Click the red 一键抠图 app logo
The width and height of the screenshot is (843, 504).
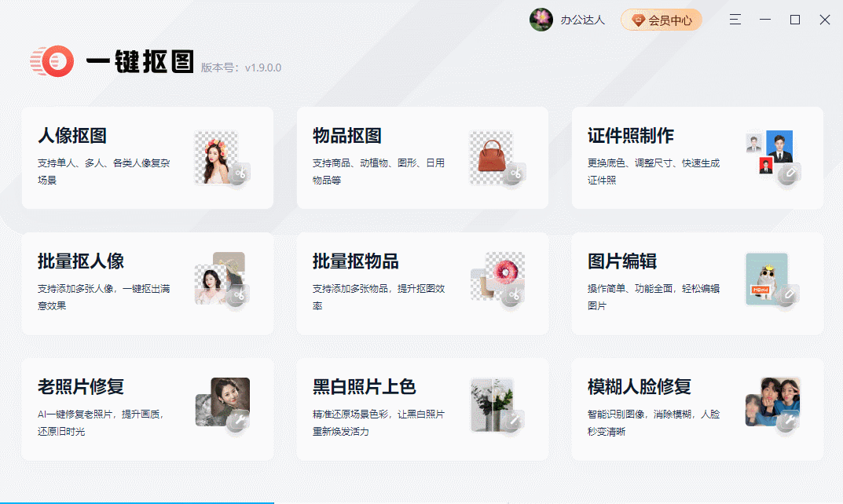point(52,60)
